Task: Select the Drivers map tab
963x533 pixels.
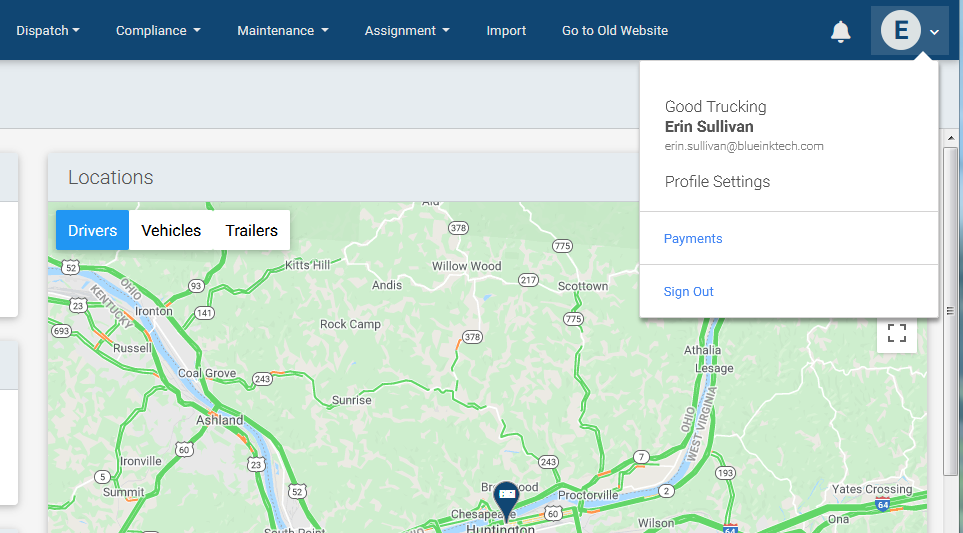Action: 92,230
